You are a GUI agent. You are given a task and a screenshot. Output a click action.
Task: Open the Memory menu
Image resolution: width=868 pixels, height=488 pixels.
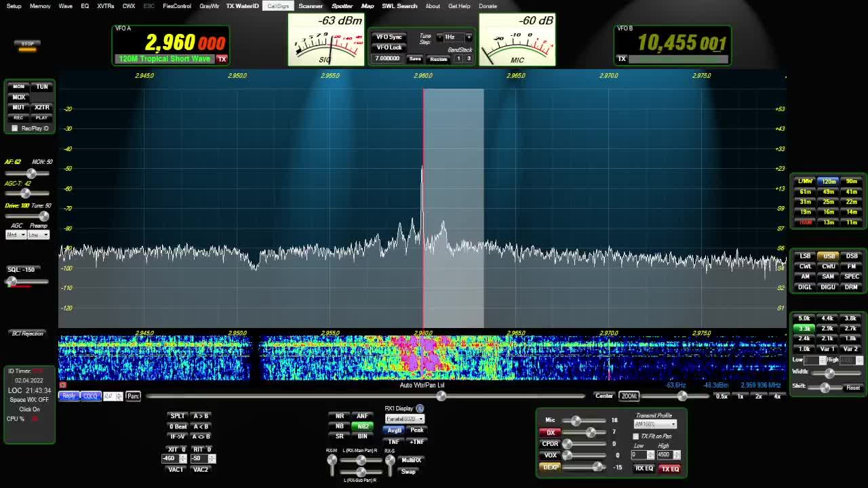point(40,6)
